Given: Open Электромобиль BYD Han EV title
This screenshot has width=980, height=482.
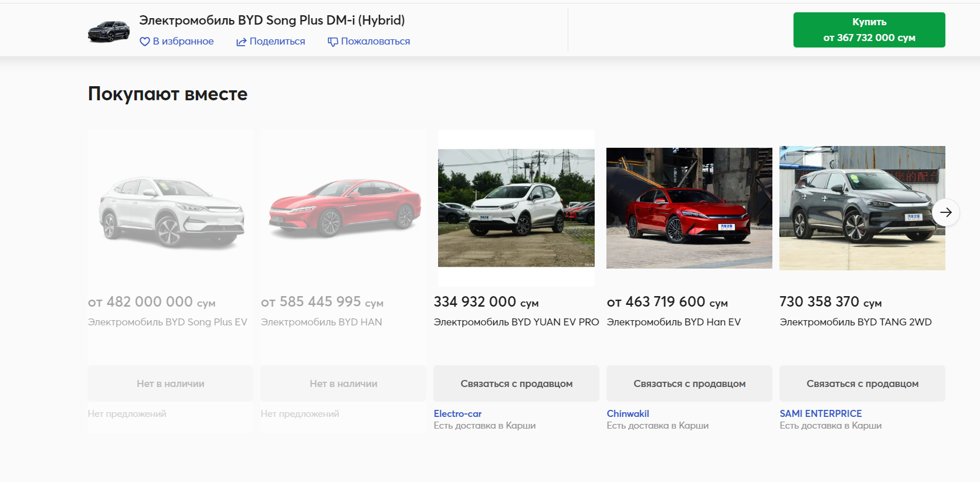Looking at the screenshot, I should click(x=674, y=322).
